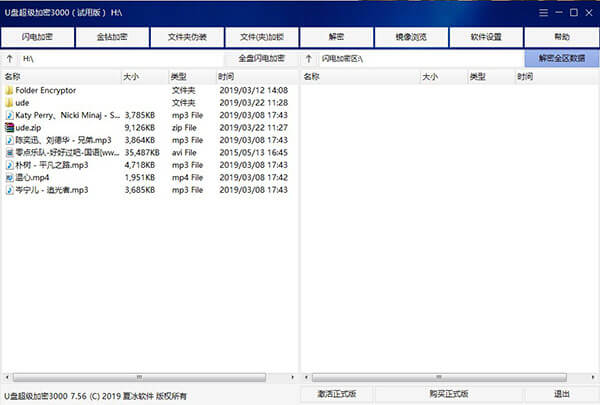Open 软件设置 settings
The height and width of the screenshot is (405, 600).
[486, 37]
